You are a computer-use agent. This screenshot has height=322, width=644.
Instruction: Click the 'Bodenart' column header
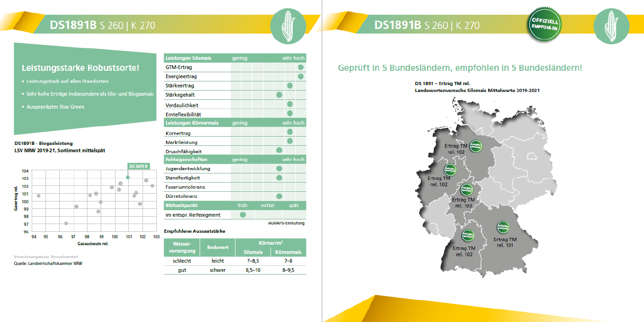point(218,247)
